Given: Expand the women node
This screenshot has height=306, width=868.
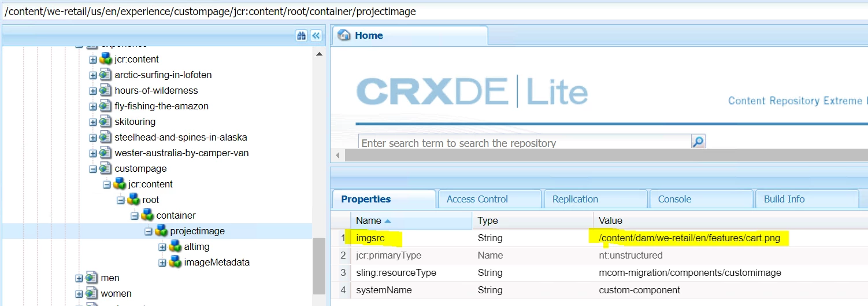Looking at the screenshot, I should point(79,294).
